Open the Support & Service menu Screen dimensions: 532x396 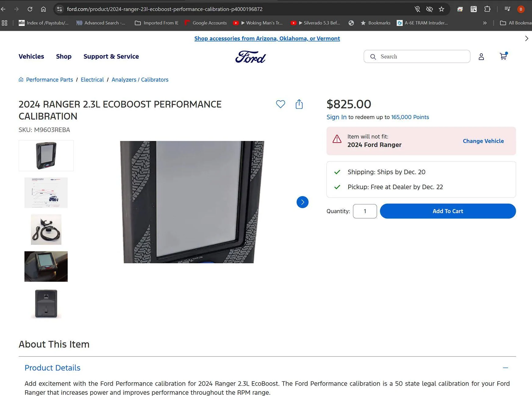(111, 56)
